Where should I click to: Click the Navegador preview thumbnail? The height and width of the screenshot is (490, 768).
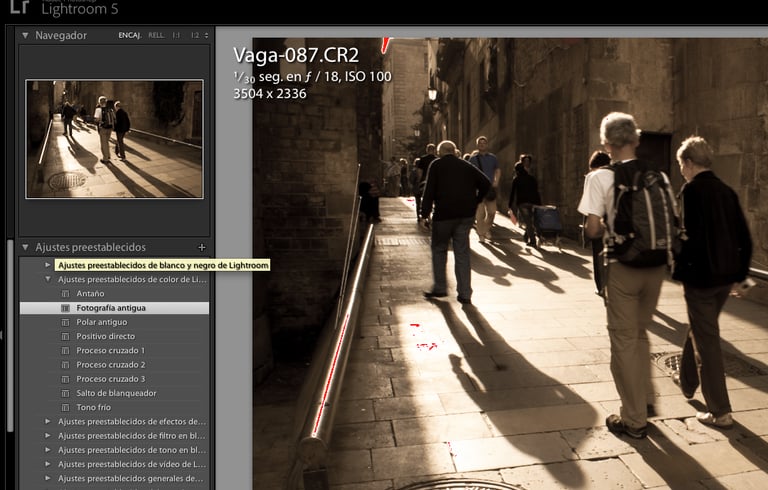click(x=115, y=139)
